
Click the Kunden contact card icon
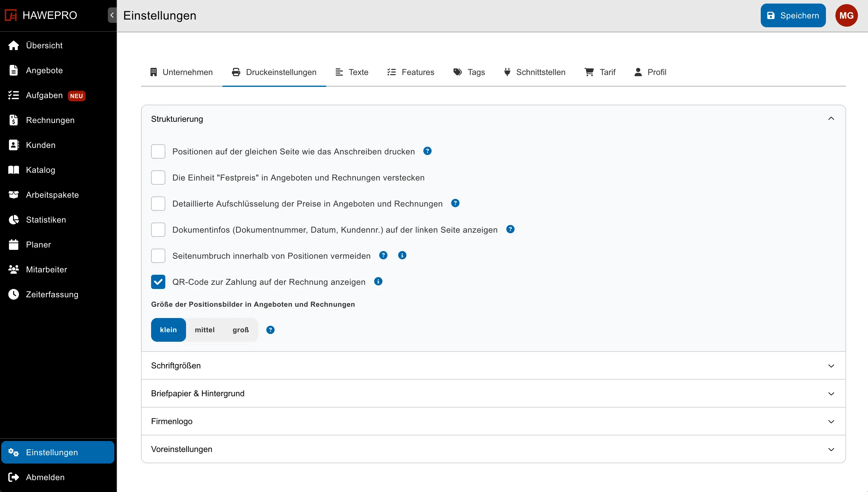(14, 145)
